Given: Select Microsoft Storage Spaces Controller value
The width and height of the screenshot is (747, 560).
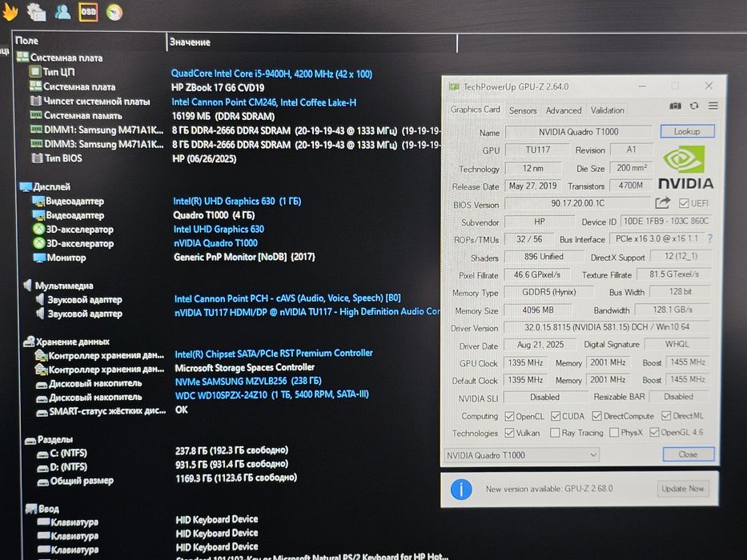Looking at the screenshot, I should point(244,368).
